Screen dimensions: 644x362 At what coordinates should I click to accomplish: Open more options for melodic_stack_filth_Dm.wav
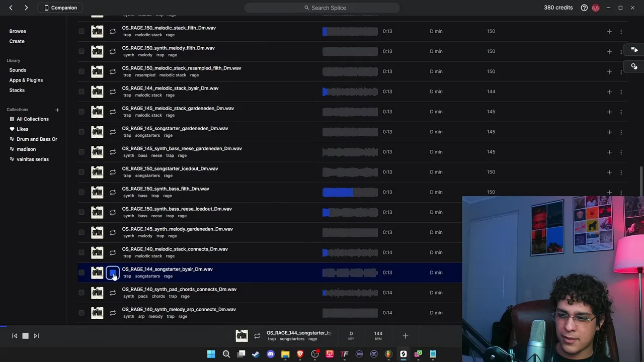coord(621,31)
